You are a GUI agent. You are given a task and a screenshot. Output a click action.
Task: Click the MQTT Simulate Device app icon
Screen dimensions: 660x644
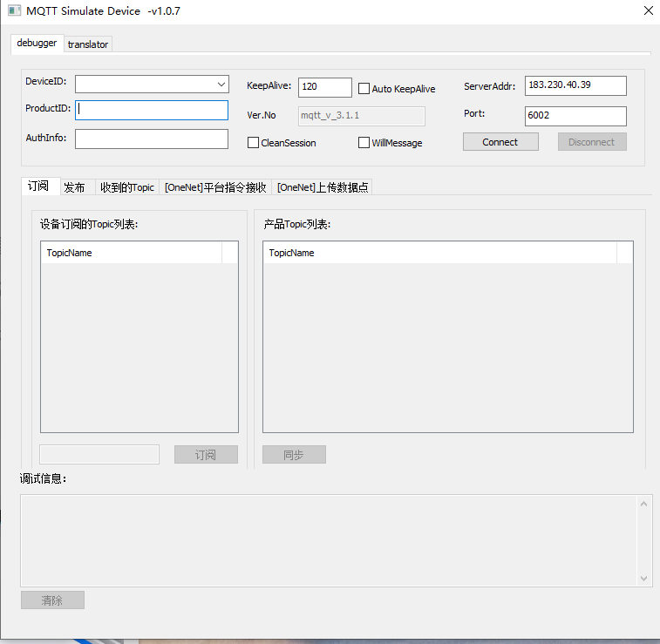(14, 10)
